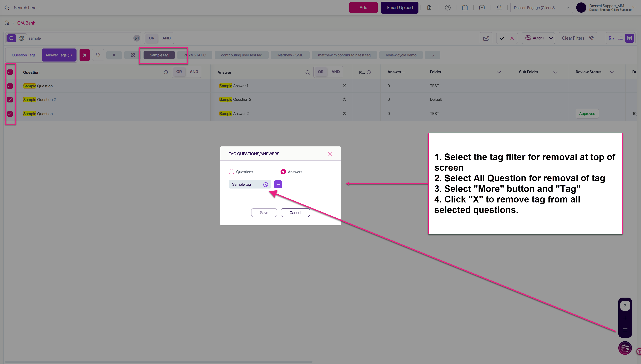Select AI search mode icon

point(22,38)
